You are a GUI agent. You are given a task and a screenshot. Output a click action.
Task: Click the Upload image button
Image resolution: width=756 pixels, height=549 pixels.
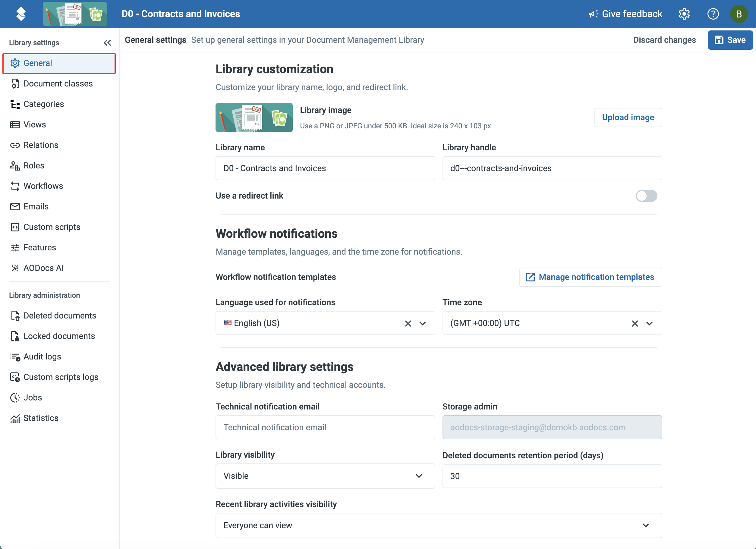tap(628, 117)
